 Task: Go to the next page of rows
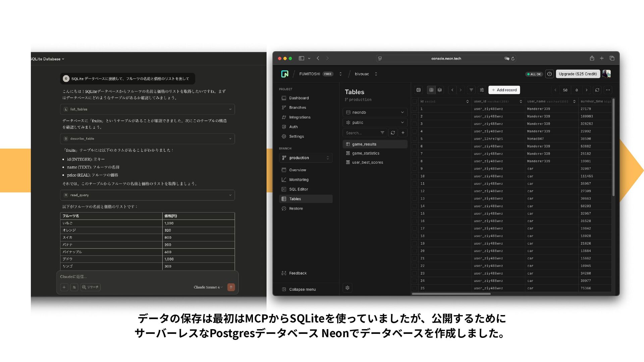[x=587, y=90]
